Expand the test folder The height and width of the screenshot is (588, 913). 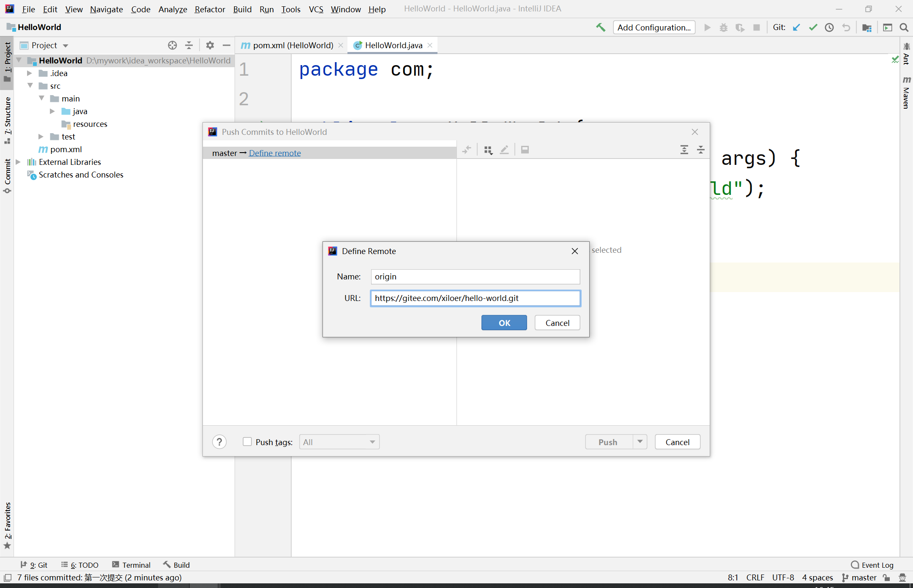pyautogui.click(x=41, y=137)
